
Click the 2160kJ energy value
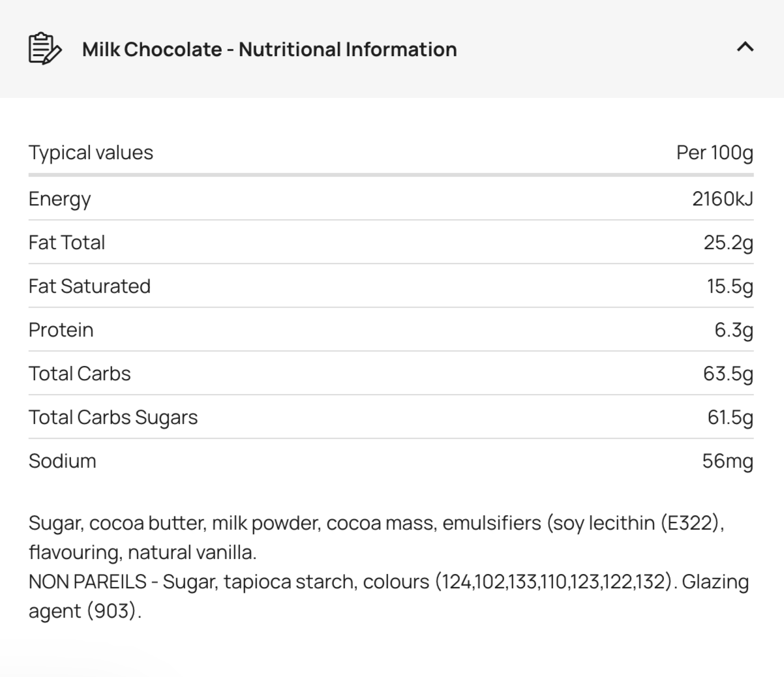coord(723,199)
